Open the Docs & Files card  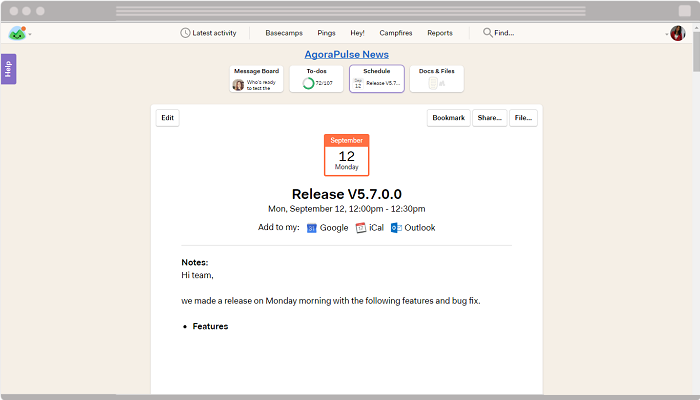tap(437, 79)
